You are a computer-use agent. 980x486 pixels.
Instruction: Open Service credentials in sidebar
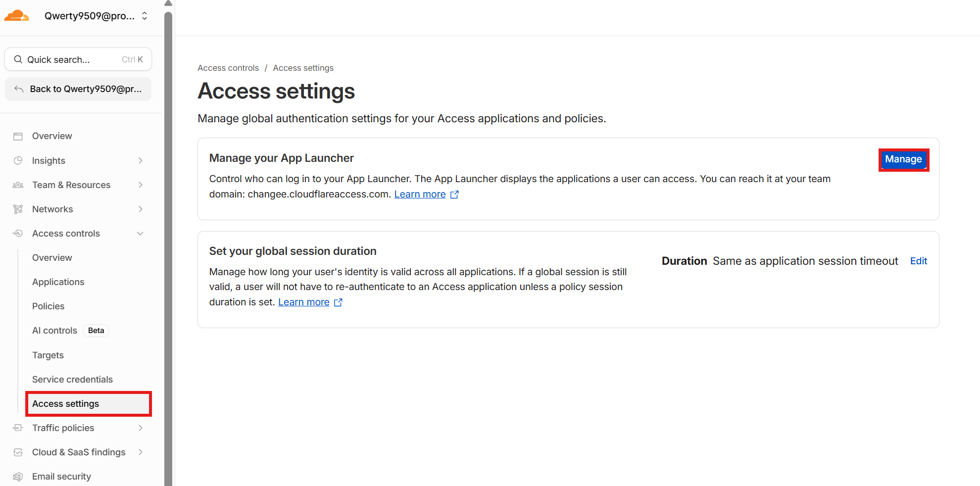(72, 380)
